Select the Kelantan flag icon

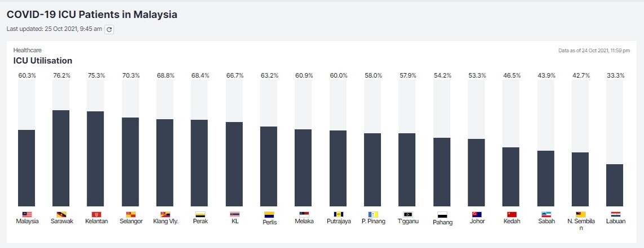96,214
